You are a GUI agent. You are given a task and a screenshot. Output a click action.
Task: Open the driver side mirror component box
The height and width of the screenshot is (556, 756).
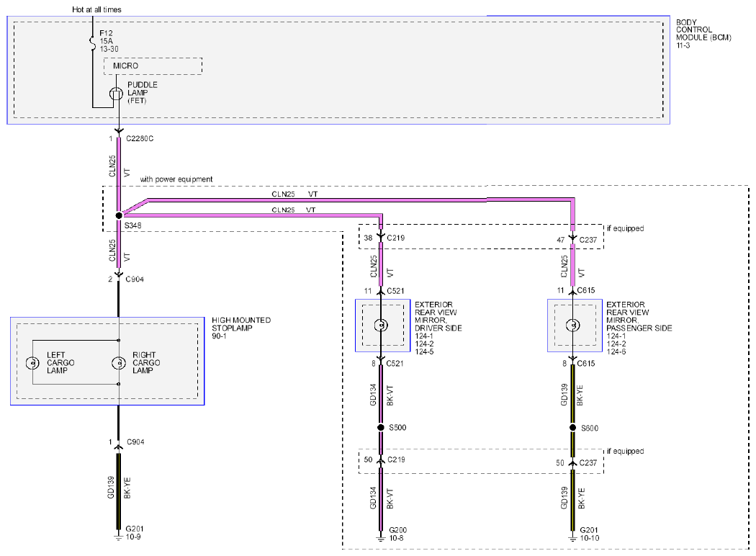pos(383,326)
